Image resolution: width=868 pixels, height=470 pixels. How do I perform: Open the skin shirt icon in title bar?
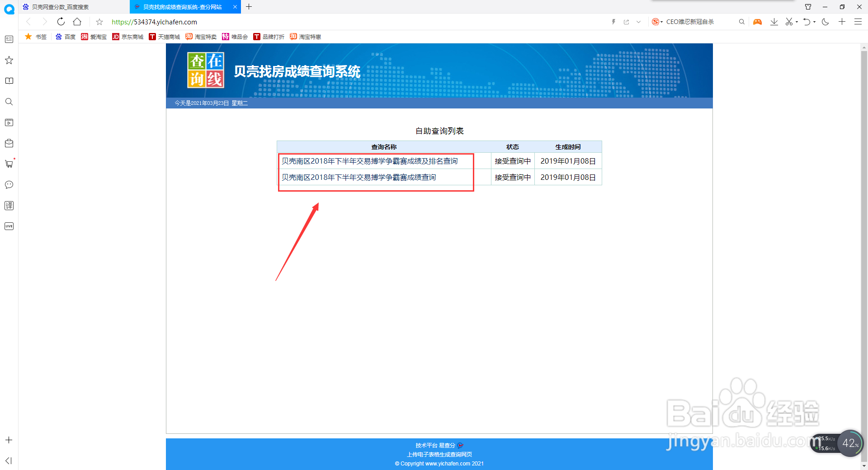[808, 7]
